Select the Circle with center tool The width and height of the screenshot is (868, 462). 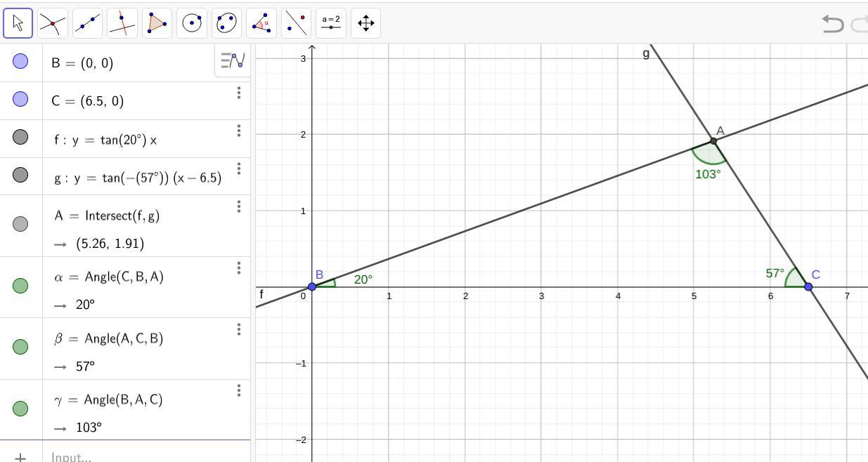192,23
